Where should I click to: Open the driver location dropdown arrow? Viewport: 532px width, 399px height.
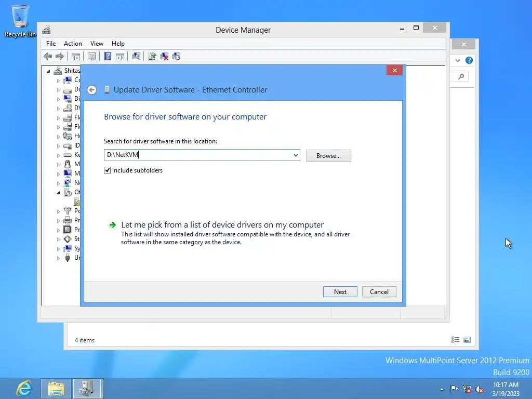click(296, 155)
